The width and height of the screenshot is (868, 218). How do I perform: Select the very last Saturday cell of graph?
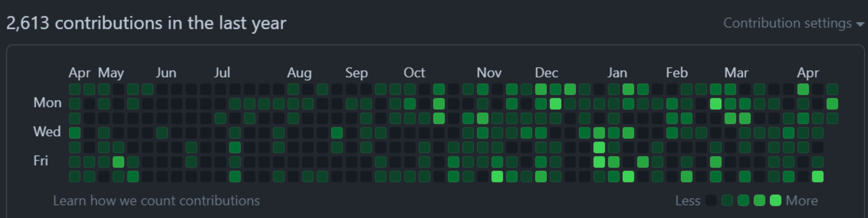[818, 176]
